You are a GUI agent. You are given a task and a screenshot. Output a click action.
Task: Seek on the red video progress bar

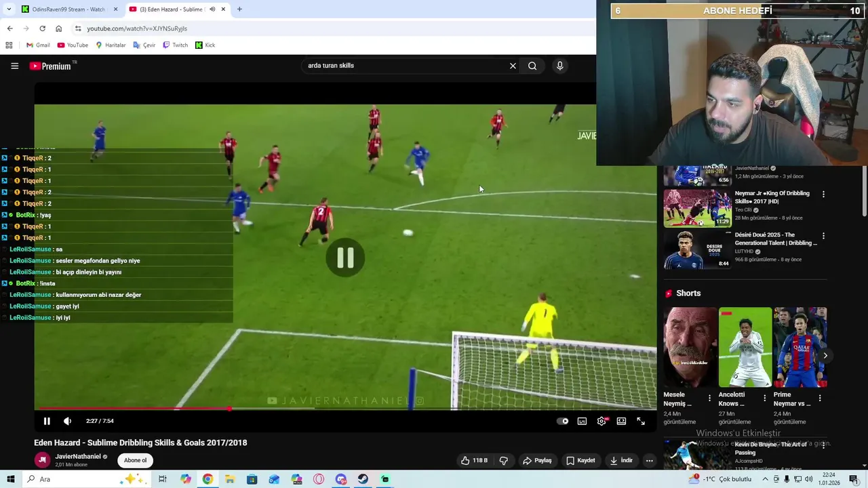(345, 409)
